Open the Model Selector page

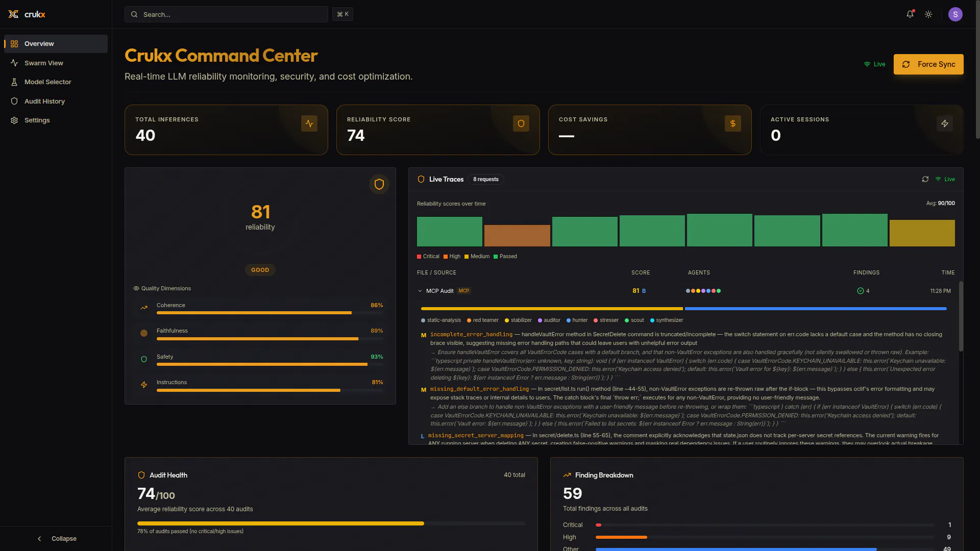tap(56, 82)
